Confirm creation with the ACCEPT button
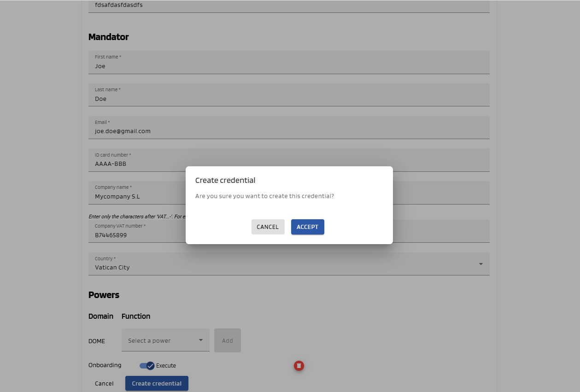The width and height of the screenshot is (580, 392). (x=307, y=227)
